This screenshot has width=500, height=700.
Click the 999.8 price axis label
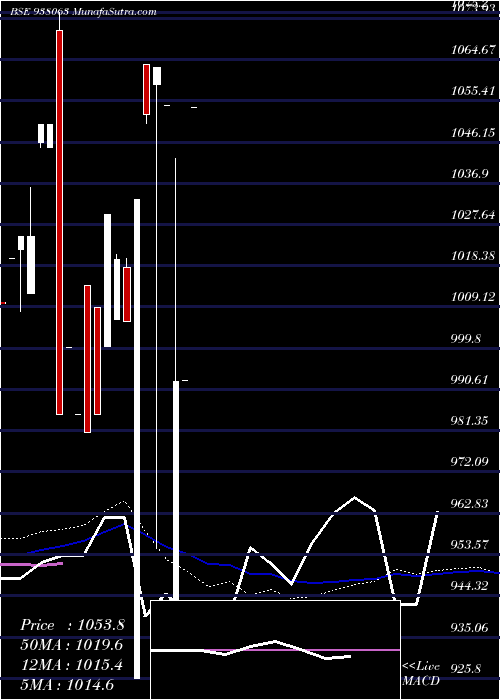pyautogui.click(x=466, y=339)
